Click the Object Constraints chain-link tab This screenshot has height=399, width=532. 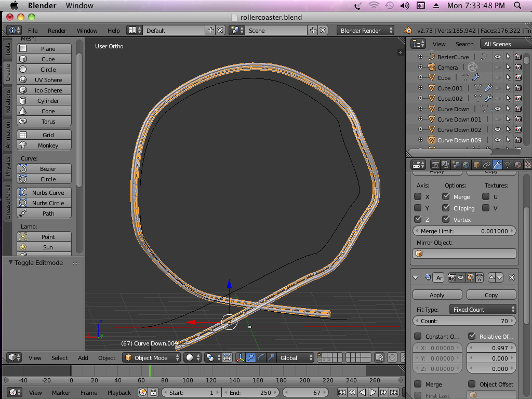(487, 165)
